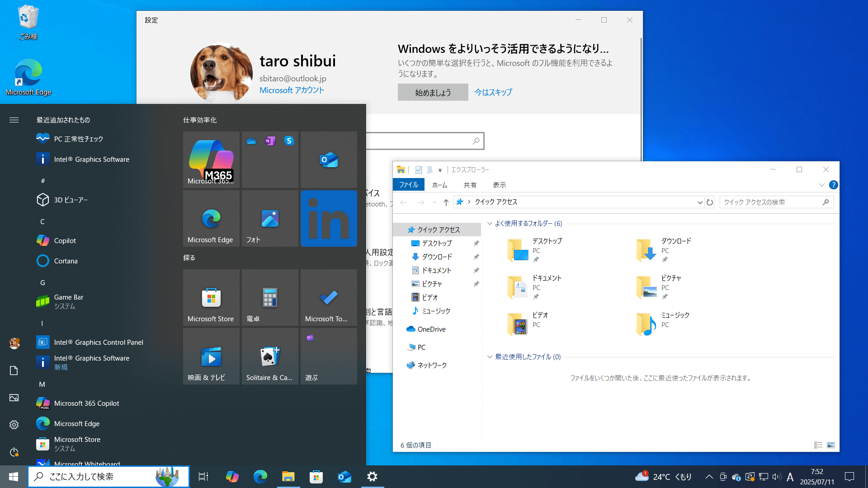Open Pictures icon in Start sidebar
This screenshot has height=488, width=868.
point(14,398)
